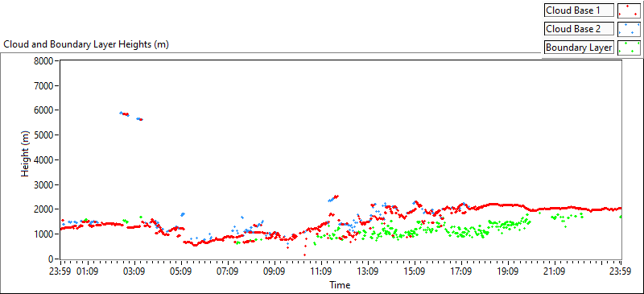Click the Cloud Base 1 red plot sample icon

point(629,10)
